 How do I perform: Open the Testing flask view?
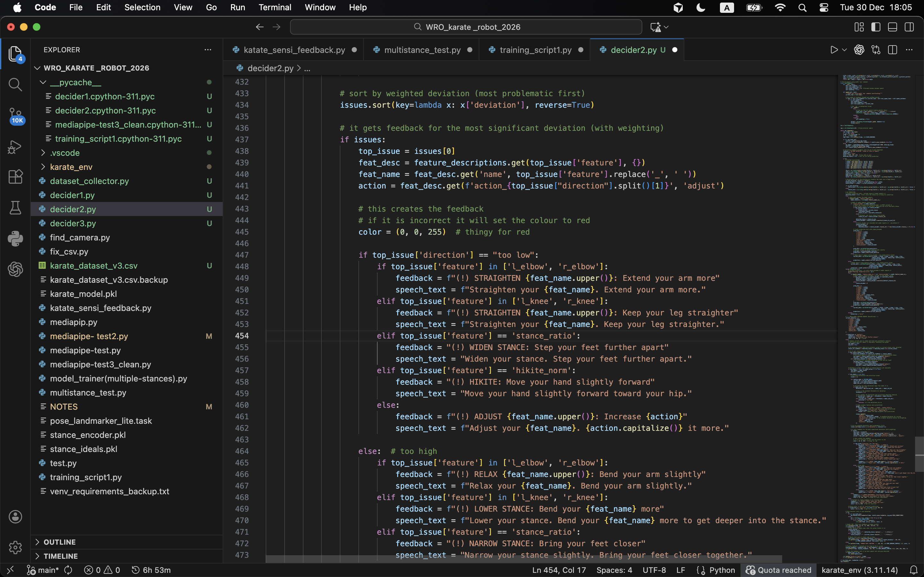(x=15, y=208)
